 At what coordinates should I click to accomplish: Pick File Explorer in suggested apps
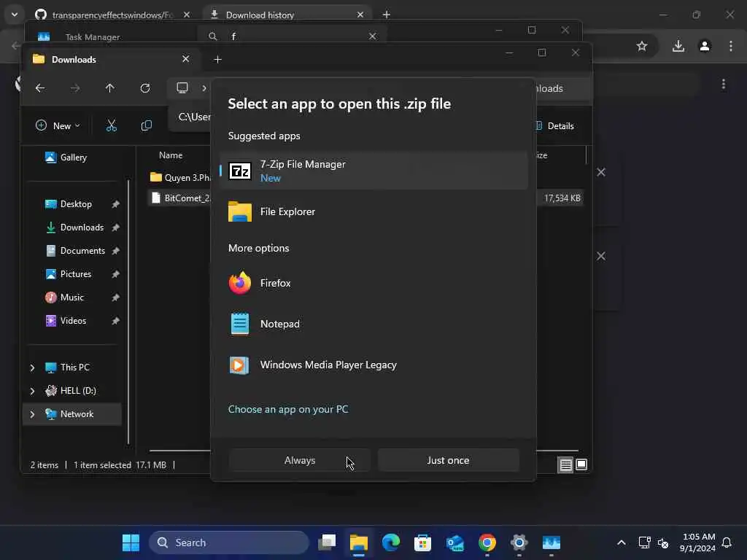tap(373, 211)
